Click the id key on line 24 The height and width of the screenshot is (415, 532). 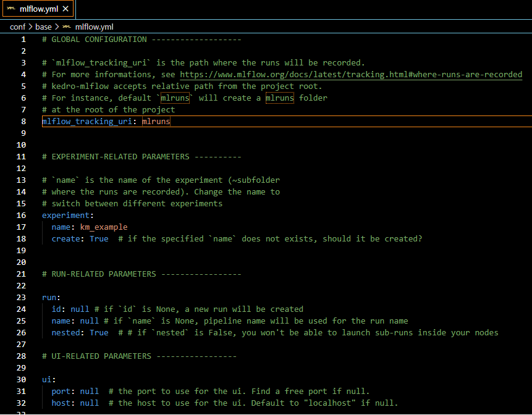pos(56,309)
